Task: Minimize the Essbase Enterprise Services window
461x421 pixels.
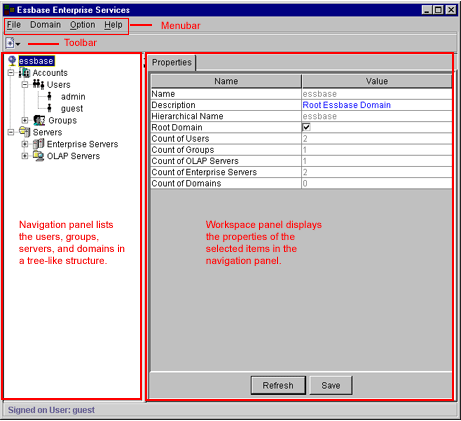Action: tap(427, 10)
